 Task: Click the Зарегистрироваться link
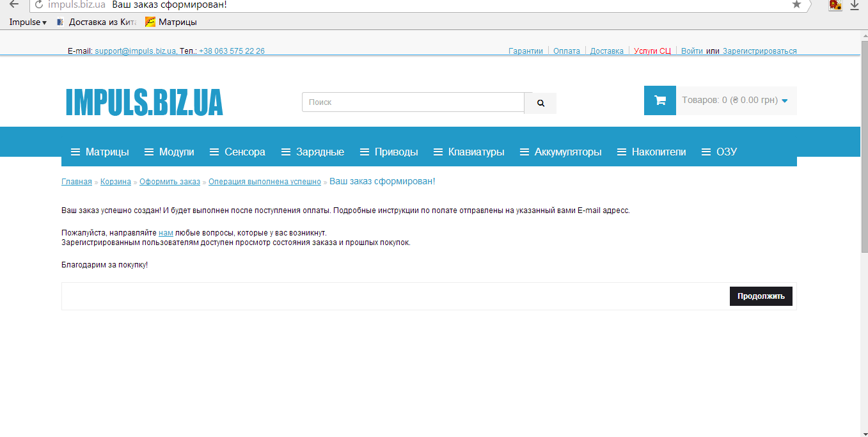tap(760, 51)
